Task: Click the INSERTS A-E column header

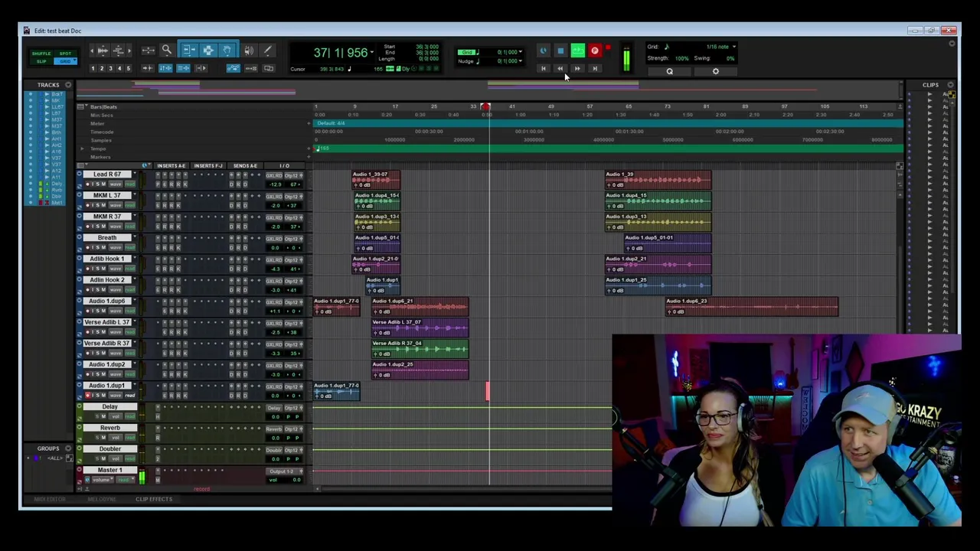Action: 171,166
